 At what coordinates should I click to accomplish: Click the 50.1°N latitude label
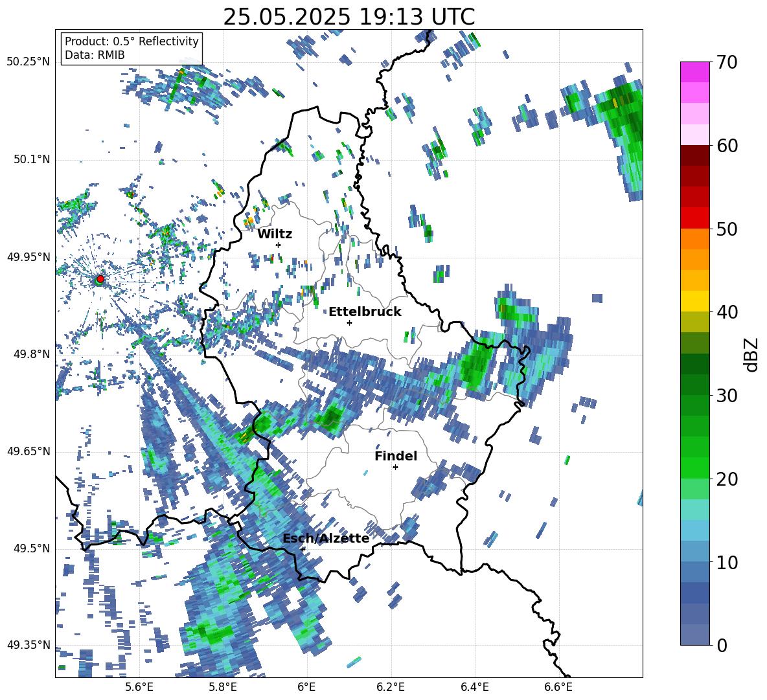(31, 159)
